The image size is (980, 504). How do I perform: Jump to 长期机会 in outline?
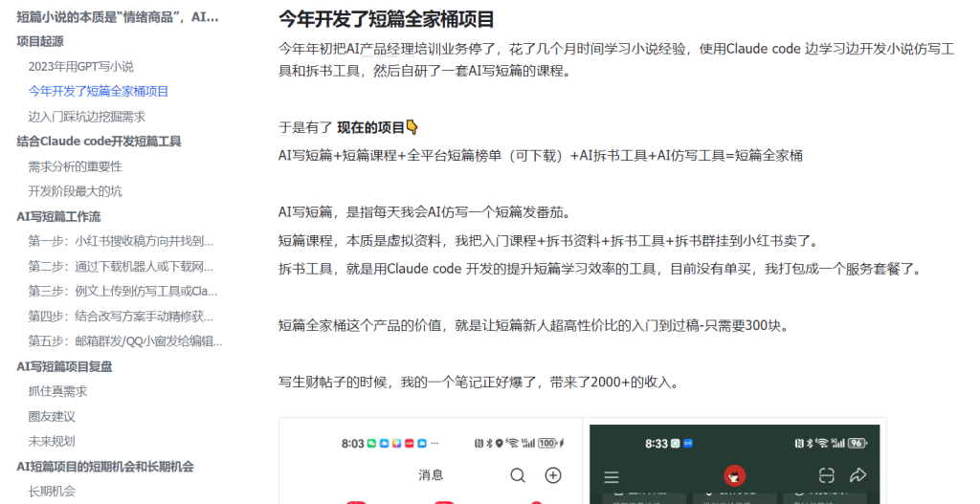[x=52, y=492]
